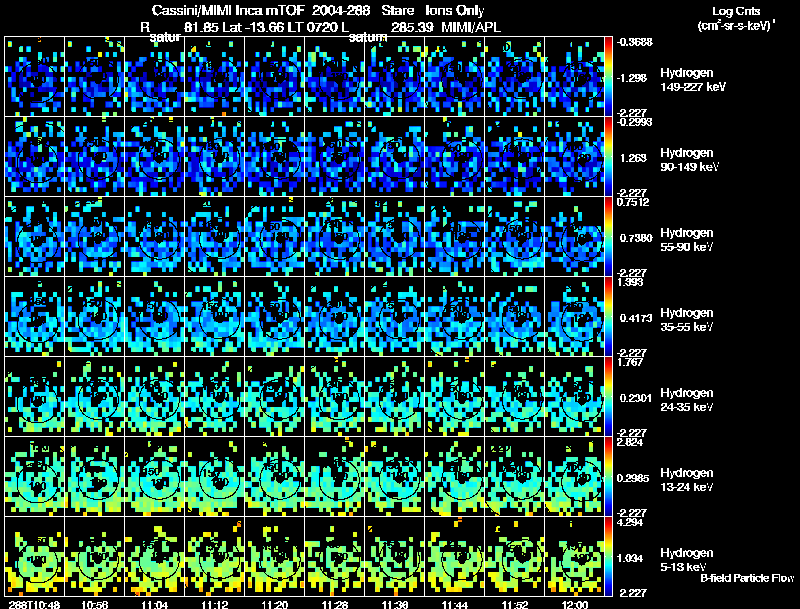Viewport: 800px width, 609px height.
Task: Click the '10:56' time label
Action: pyautogui.click(x=94, y=604)
